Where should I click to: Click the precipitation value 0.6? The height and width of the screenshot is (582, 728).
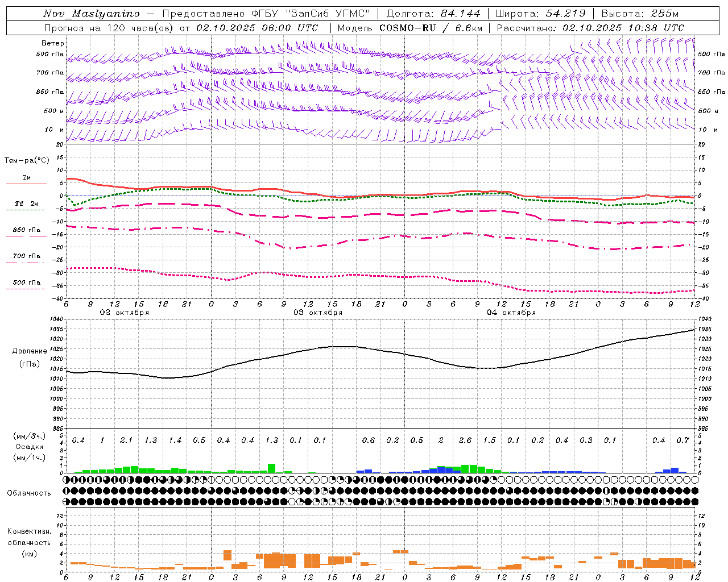click(368, 440)
